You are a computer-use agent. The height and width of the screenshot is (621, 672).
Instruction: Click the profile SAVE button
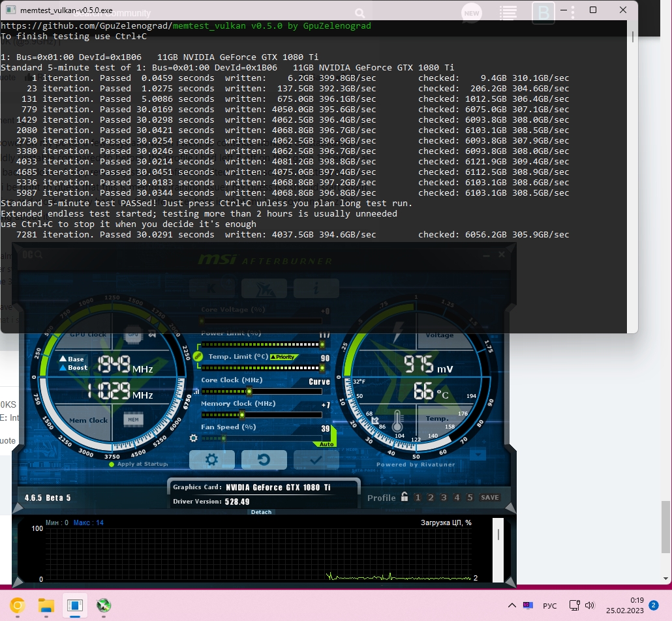coord(490,498)
